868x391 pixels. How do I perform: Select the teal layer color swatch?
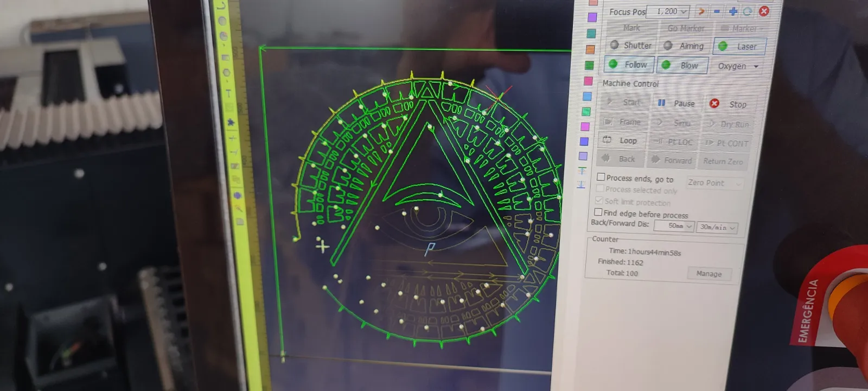coord(591,34)
